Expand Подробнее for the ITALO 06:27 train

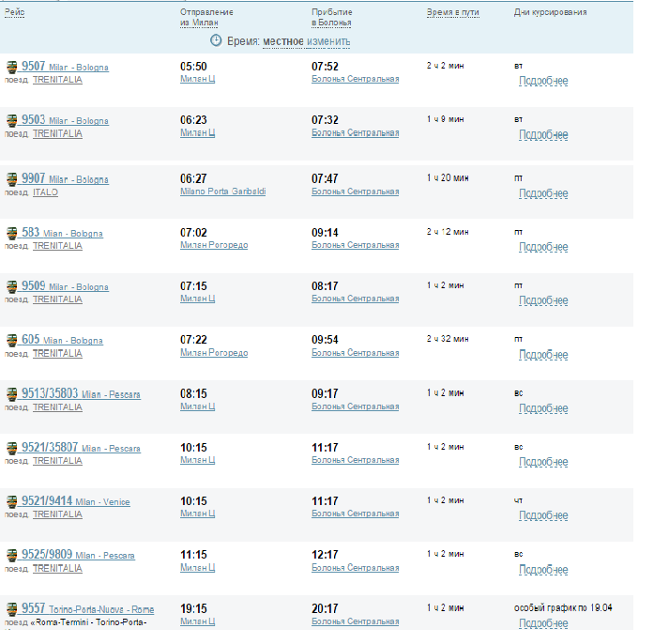click(x=543, y=193)
